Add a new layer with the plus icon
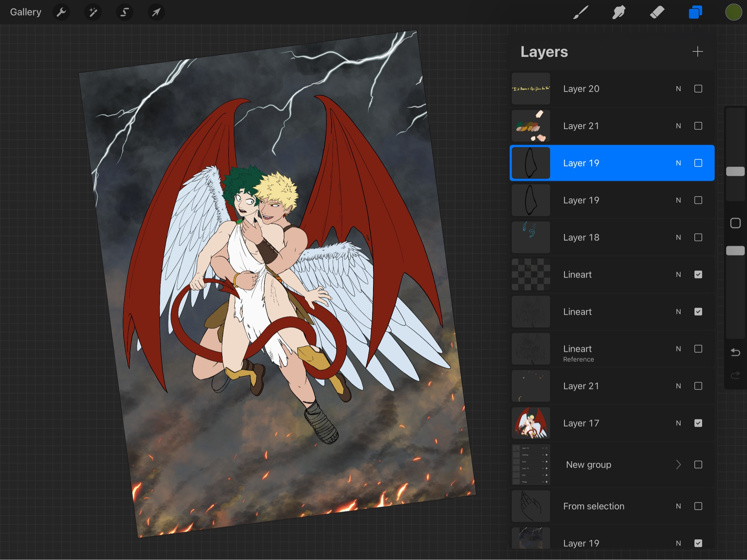 [x=697, y=52]
